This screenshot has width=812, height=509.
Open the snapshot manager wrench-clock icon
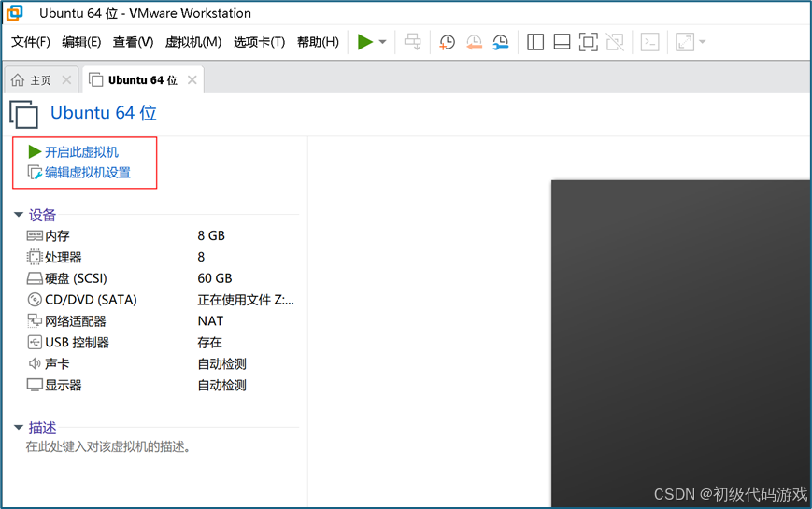[x=501, y=42]
